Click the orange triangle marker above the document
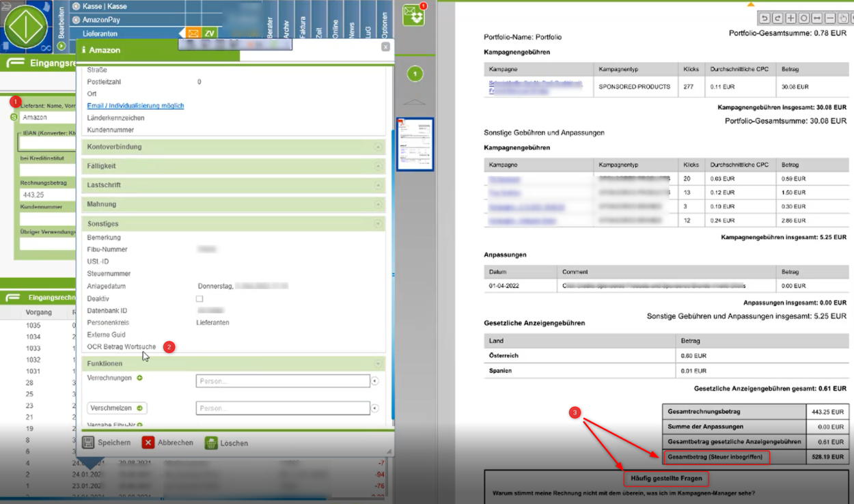Image resolution: width=854 pixels, height=504 pixels. [x=751, y=4]
